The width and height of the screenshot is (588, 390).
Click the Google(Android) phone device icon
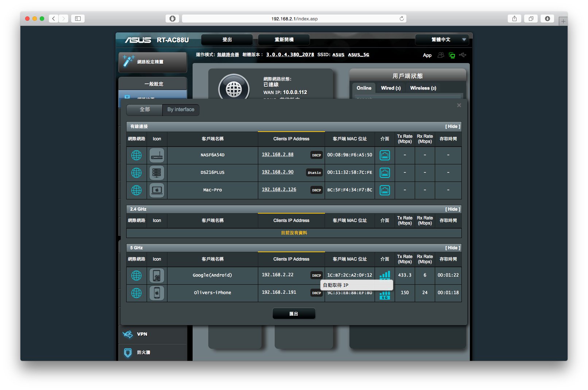click(157, 276)
